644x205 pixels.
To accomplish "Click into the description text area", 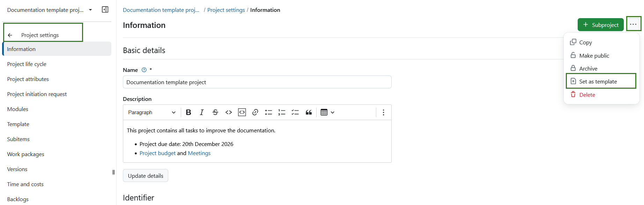I will click(257, 141).
